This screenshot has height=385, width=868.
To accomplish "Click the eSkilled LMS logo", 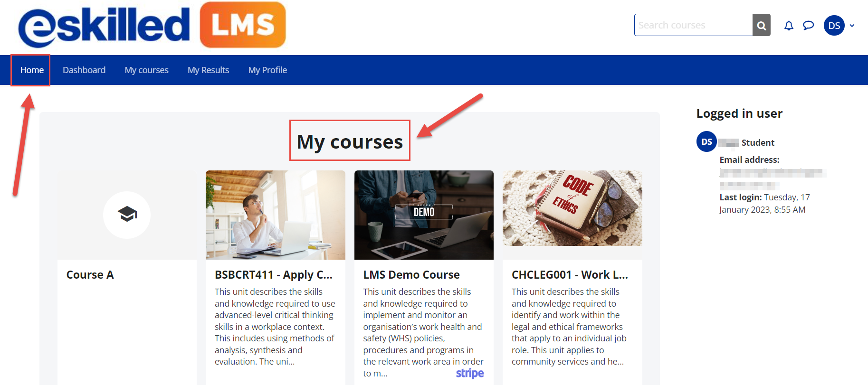I will (152, 25).
